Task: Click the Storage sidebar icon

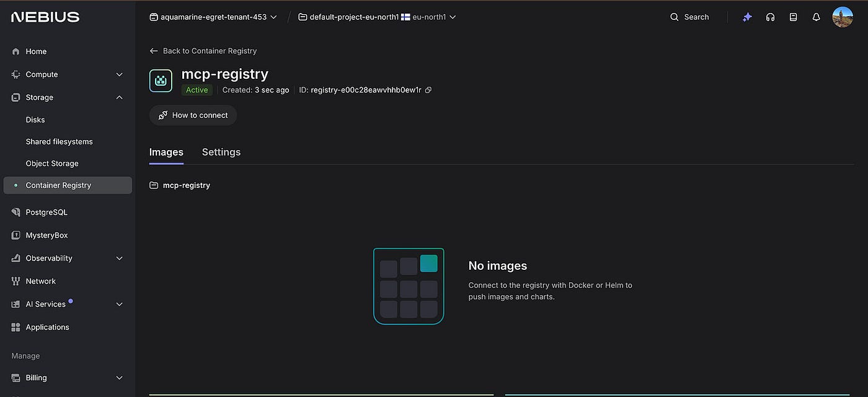Action: 16,97
